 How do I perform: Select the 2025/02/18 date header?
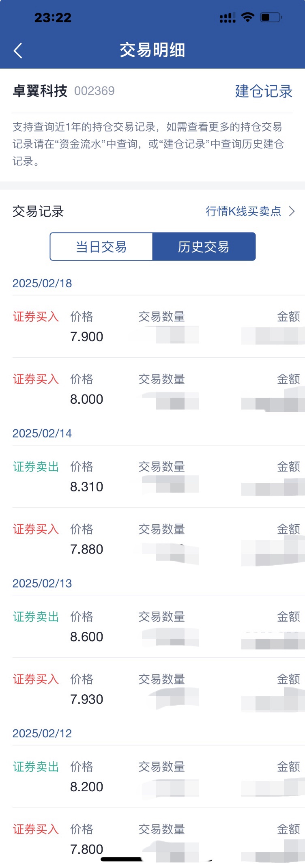(42, 283)
